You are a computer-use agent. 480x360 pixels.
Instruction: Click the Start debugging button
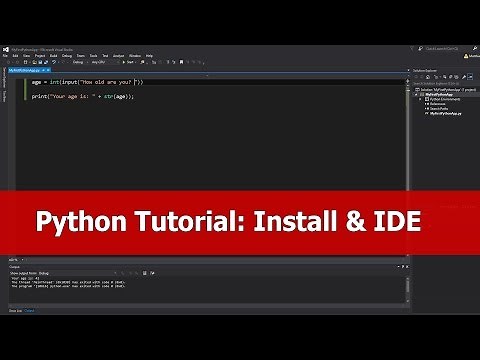(x=128, y=62)
